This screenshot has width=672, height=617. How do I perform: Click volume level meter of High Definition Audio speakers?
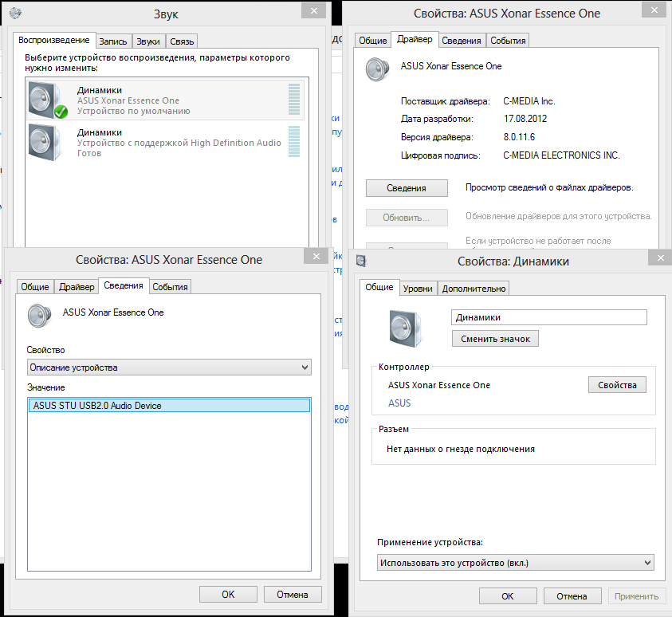(294, 142)
